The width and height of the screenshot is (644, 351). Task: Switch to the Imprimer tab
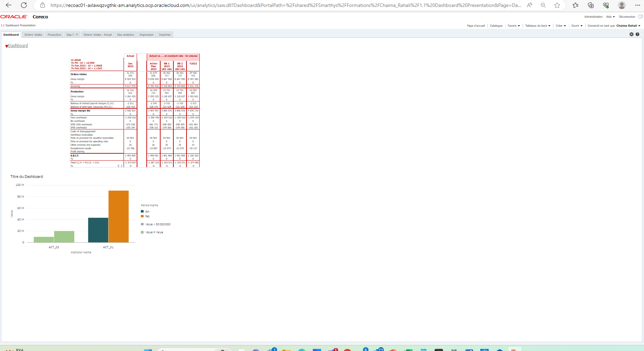(165, 35)
